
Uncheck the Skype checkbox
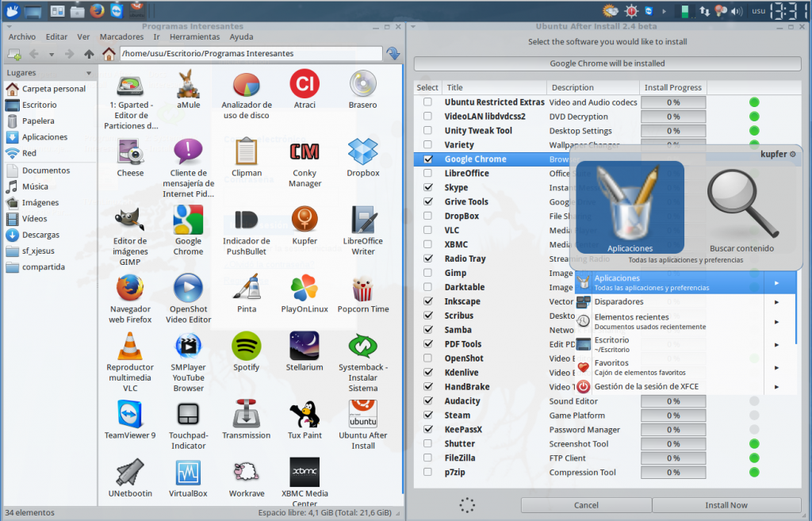(x=427, y=187)
